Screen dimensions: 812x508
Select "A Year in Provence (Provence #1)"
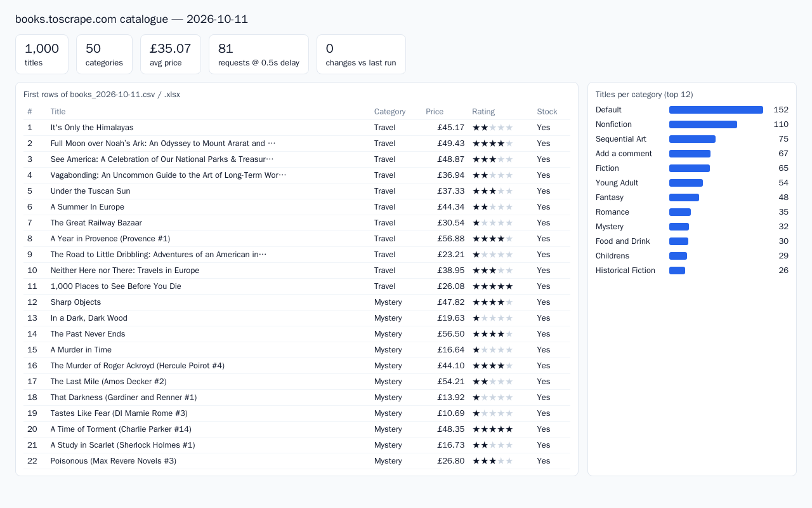tap(110, 239)
